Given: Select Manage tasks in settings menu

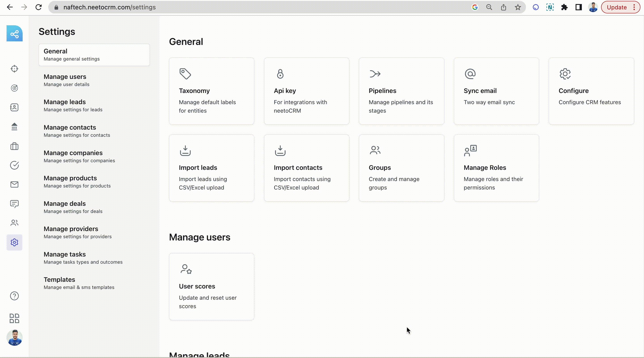Looking at the screenshot, I should click(94, 258).
